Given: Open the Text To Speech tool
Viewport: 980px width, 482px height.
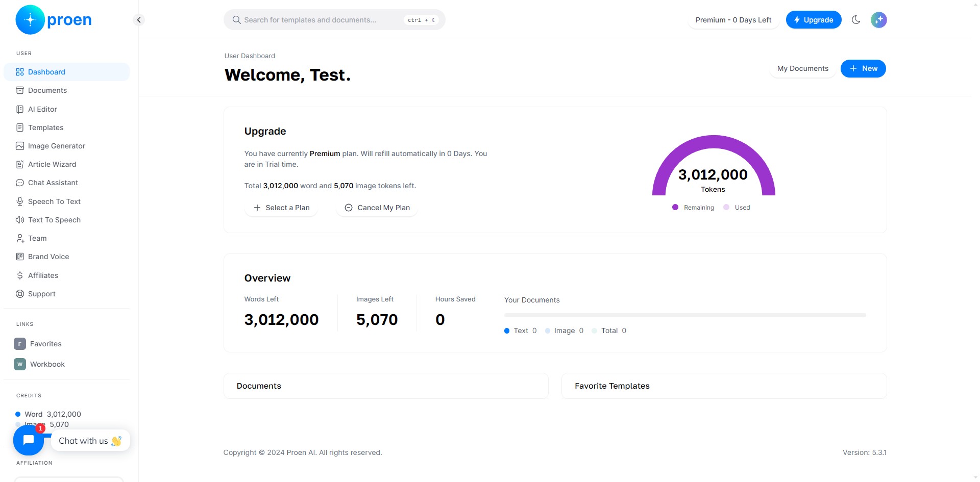Looking at the screenshot, I should [55, 220].
